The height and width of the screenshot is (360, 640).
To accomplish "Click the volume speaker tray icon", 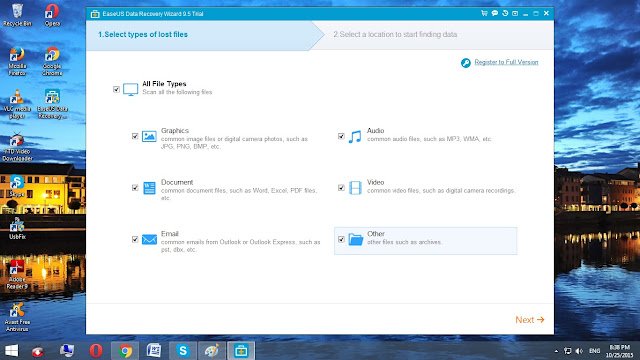I will (579, 351).
